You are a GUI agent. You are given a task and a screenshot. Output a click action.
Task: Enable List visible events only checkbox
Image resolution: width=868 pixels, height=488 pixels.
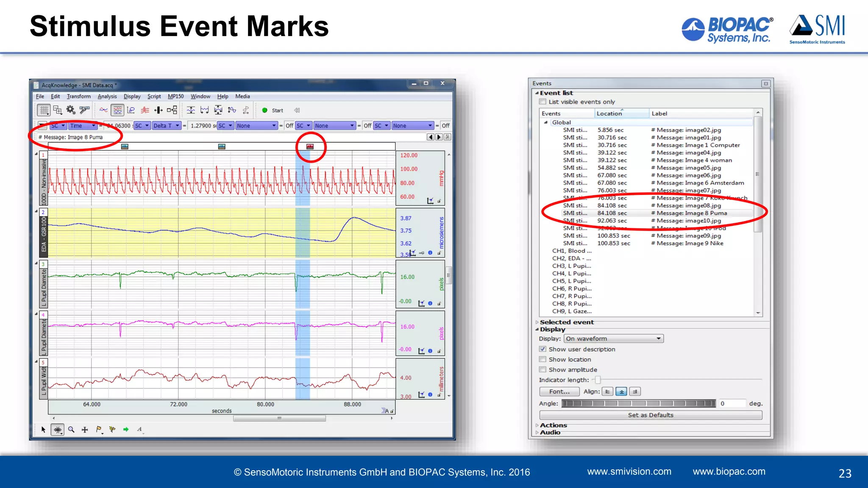coord(542,102)
